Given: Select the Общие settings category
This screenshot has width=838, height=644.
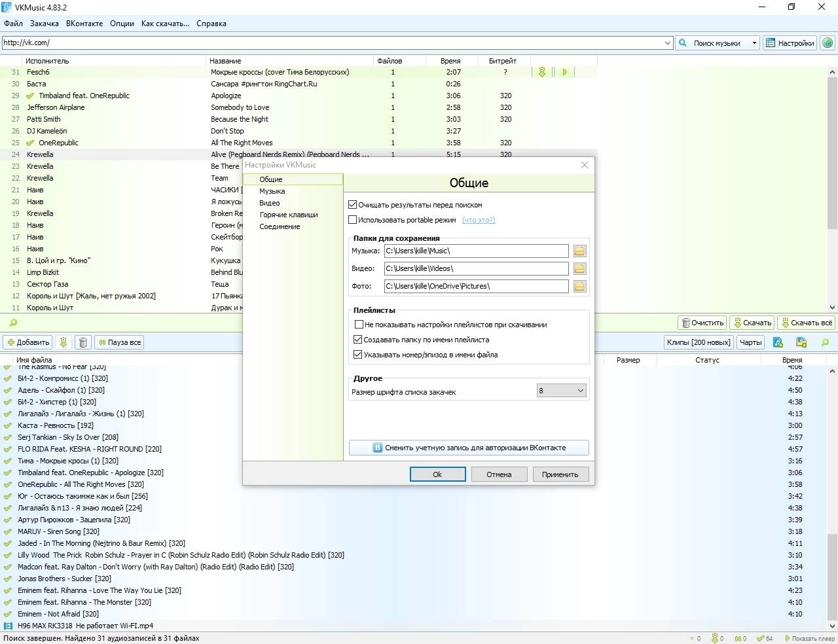Looking at the screenshot, I should (x=293, y=179).
